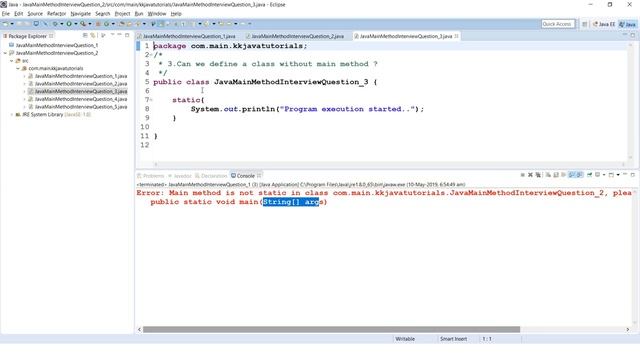Open the Help menu
The width and height of the screenshot is (640, 360).
(176, 13)
